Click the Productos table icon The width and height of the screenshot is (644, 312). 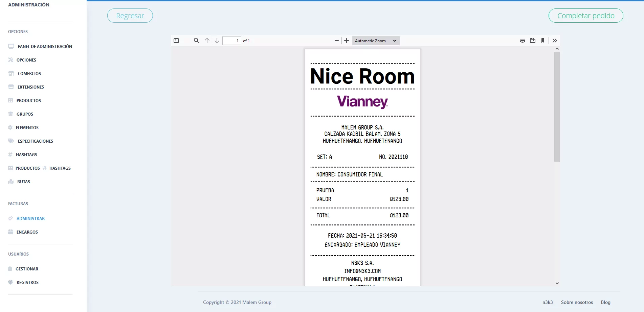[x=10, y=100]
